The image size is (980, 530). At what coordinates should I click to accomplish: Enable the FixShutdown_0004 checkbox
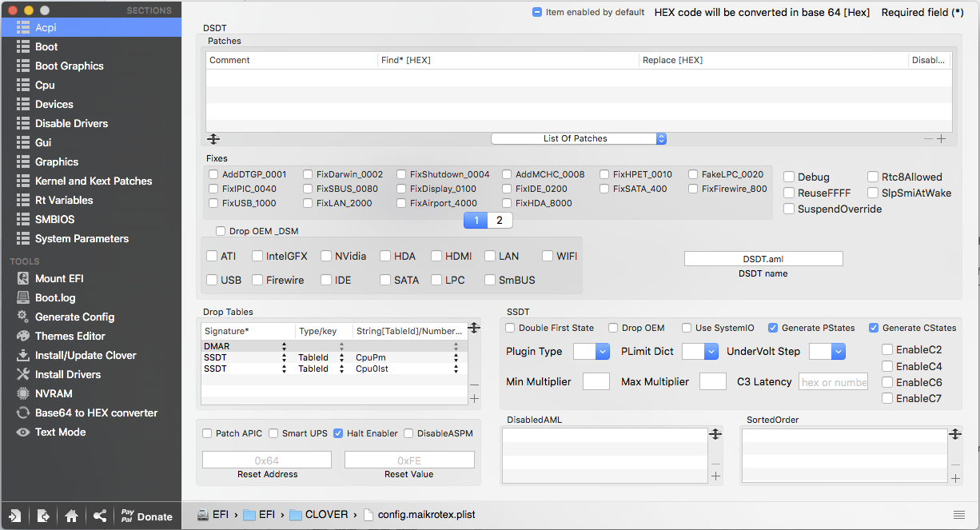tap(401, 174)
